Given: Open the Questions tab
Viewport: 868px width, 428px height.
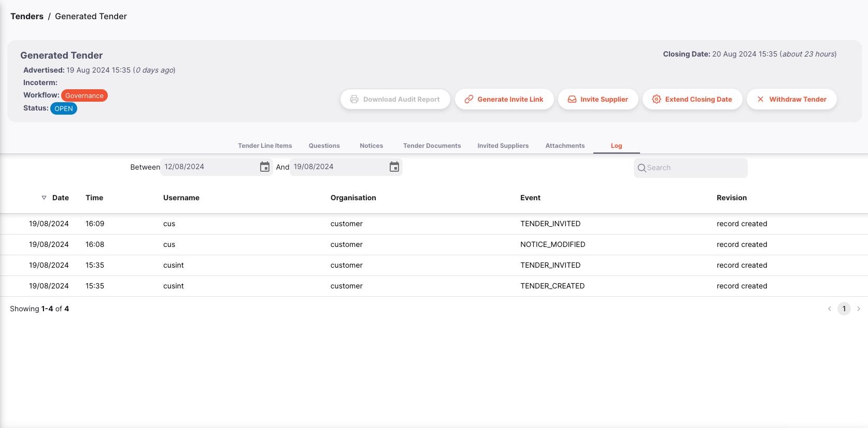Looking at the screenshot, I should (x=324, y=146).
